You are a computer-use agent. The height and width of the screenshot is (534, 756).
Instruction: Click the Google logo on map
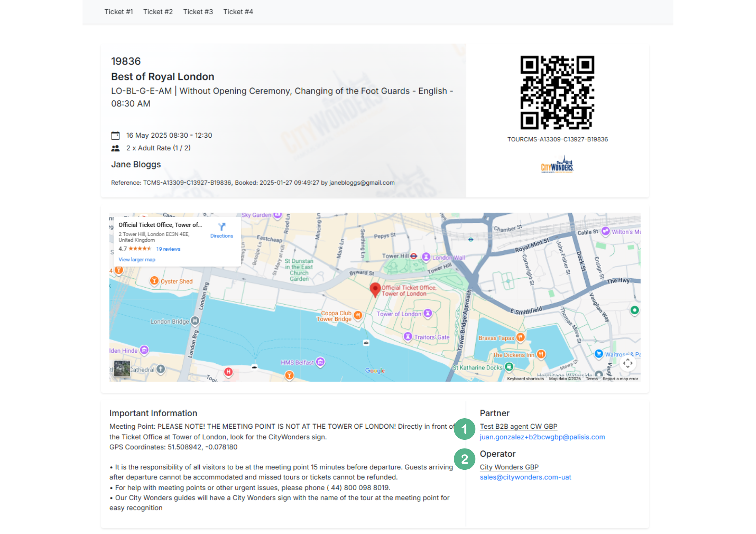coord(375,370)
